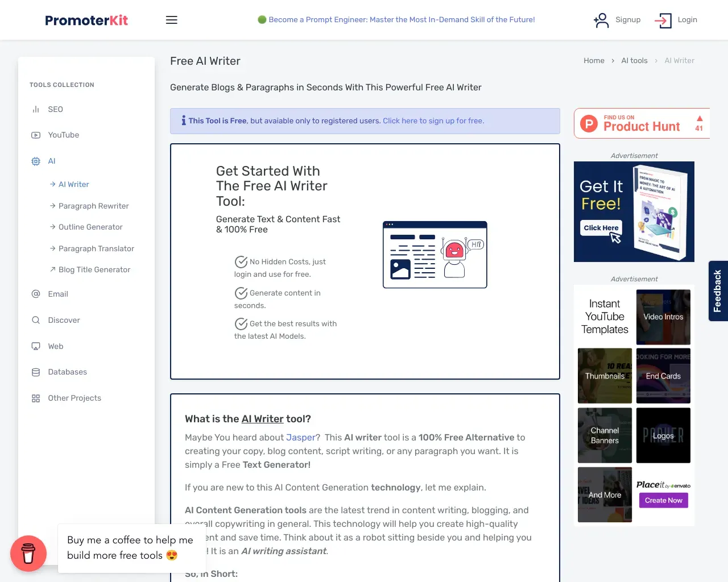Open Paragraph Rewriter tool
The height and width of the screenshot is (582, 728).
(x=93, y=206)
